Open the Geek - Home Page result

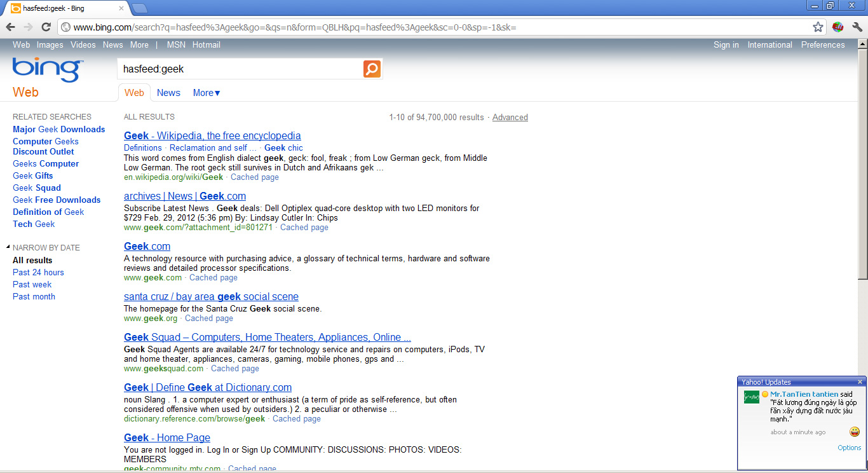[x=167, y=438]
